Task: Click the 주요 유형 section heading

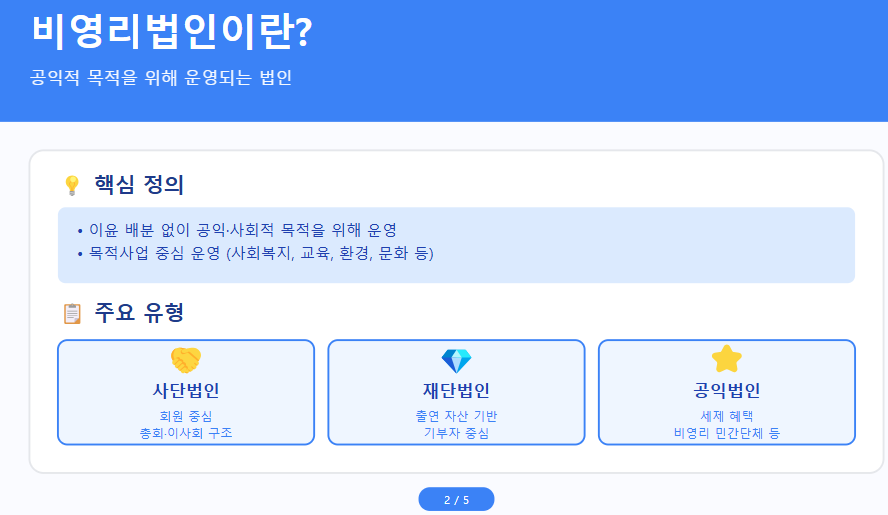Action: click(139, 313)
